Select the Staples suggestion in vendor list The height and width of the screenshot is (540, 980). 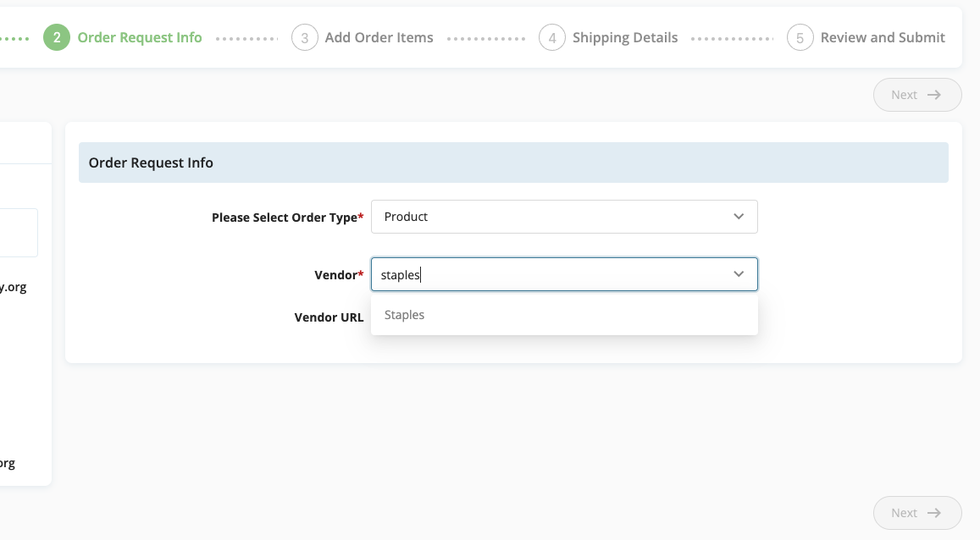pos(564,315)
